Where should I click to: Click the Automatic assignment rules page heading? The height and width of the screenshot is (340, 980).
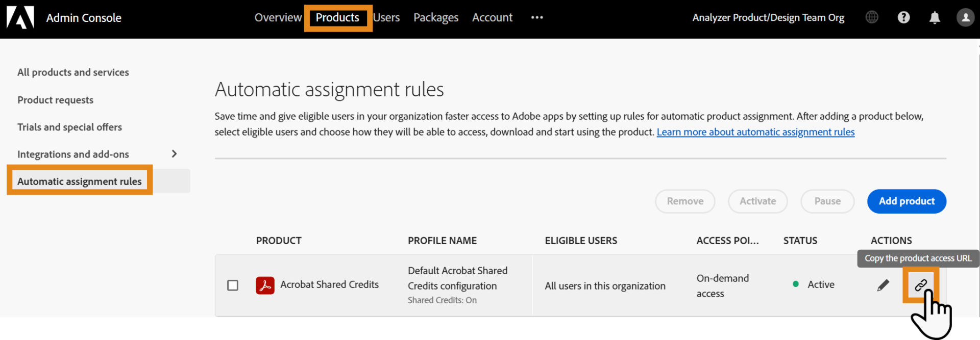(x=329, y=90)
